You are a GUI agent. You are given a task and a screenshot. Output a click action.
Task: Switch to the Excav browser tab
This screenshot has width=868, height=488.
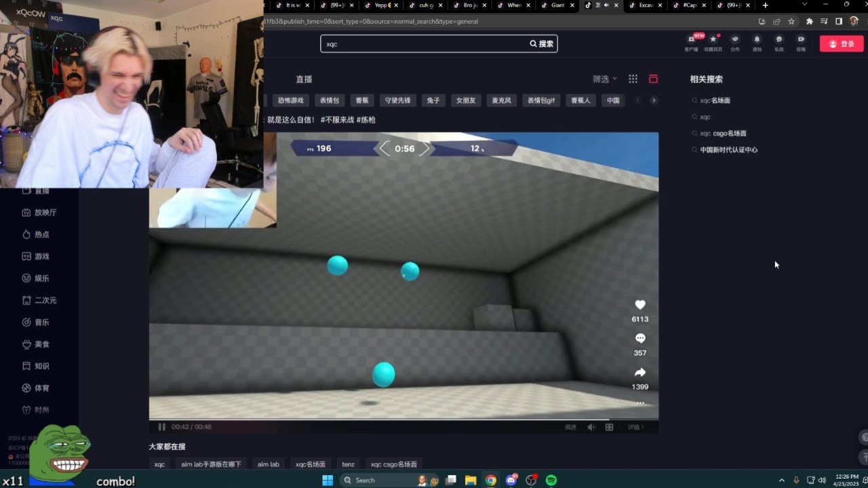point(646,5)
